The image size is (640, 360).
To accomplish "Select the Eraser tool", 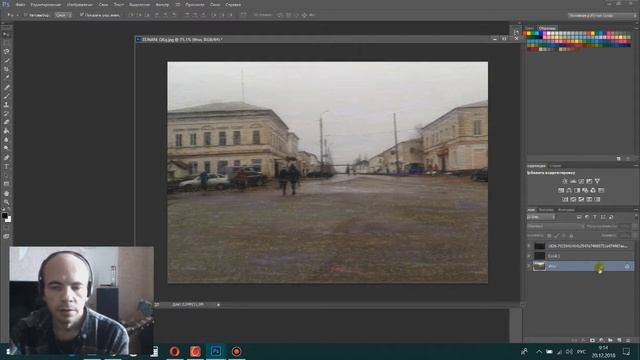I will coord(7,122).
